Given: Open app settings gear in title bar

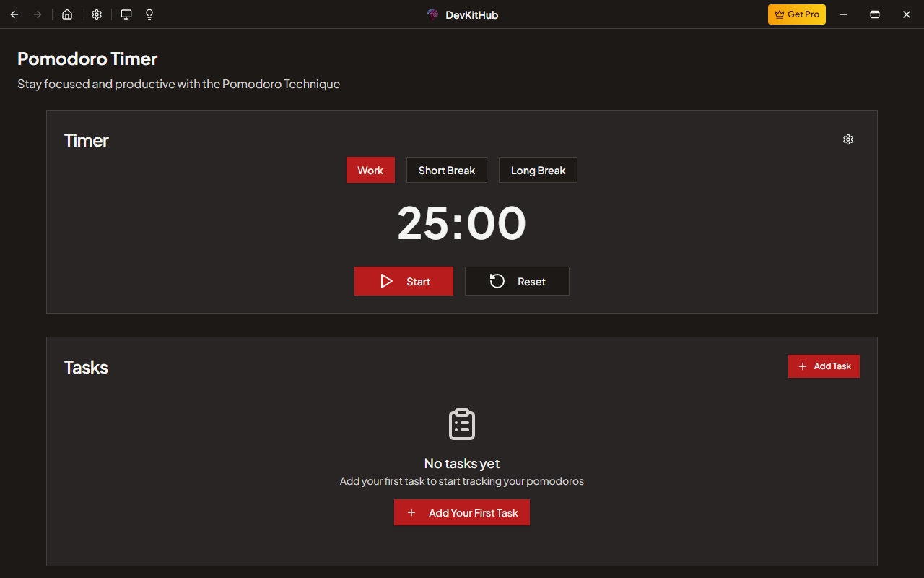Looking at the screenshot, I should click(x=97, y=14).
